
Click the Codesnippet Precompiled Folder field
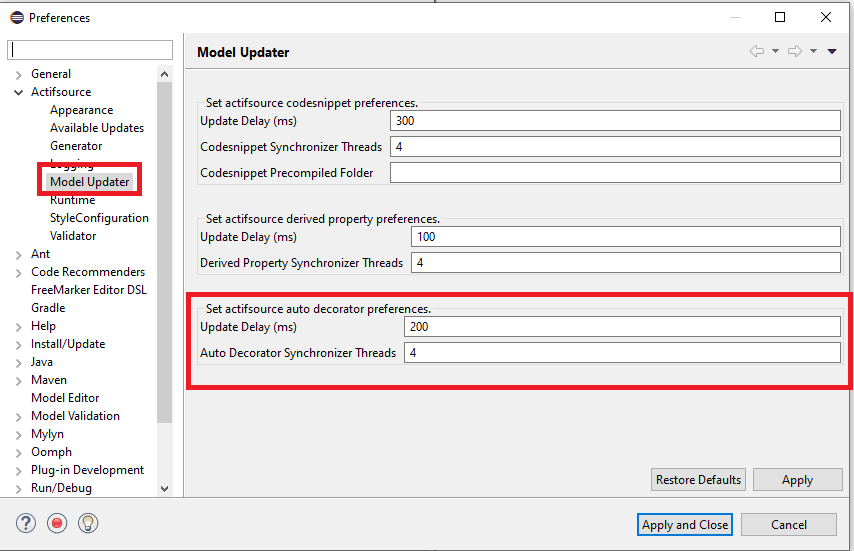[614, 173]
